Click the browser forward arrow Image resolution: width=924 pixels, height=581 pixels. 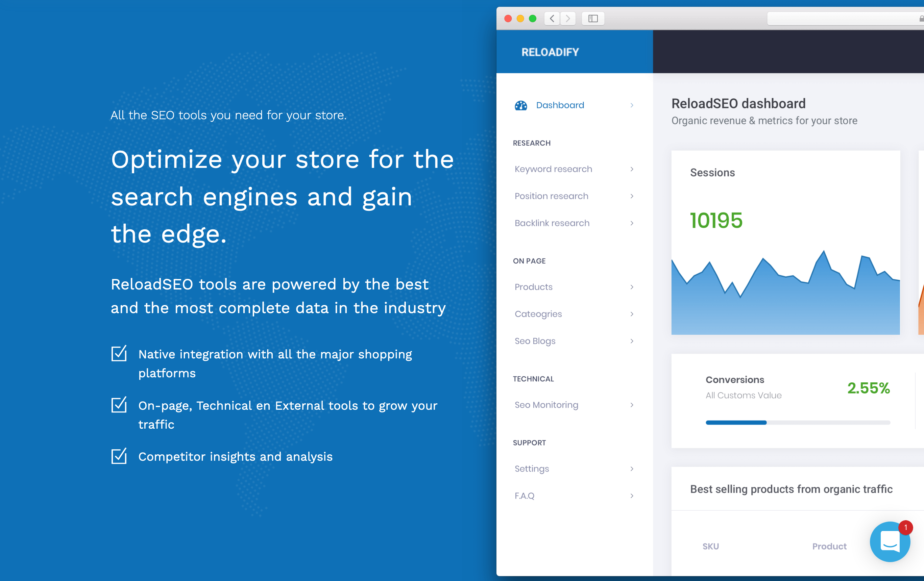(x=568, y=18)
